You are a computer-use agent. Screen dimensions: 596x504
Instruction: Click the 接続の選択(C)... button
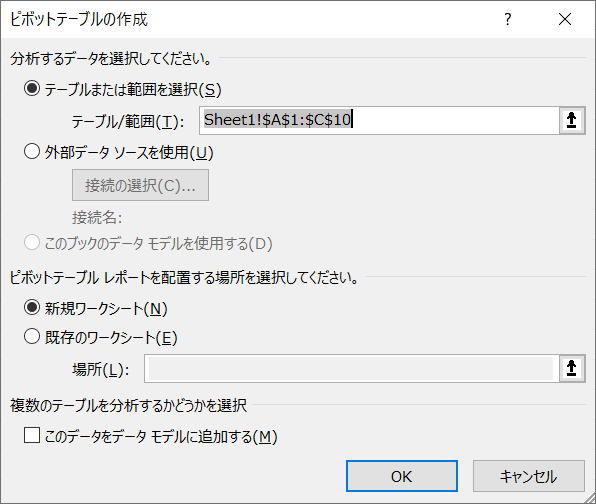(140, 185)
